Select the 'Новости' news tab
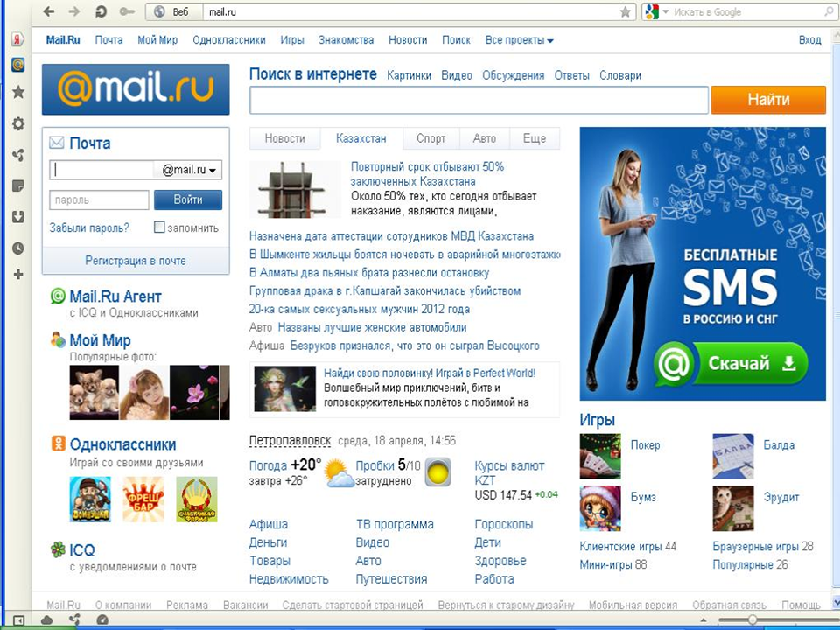Screen dimensions: 840x630 click(x=284, y=138)
